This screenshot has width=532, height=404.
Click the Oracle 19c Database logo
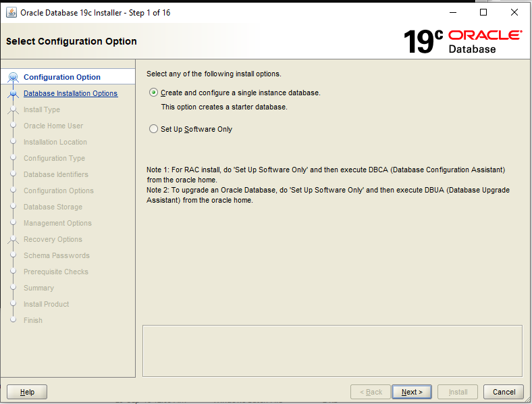[x=462, y=41]
